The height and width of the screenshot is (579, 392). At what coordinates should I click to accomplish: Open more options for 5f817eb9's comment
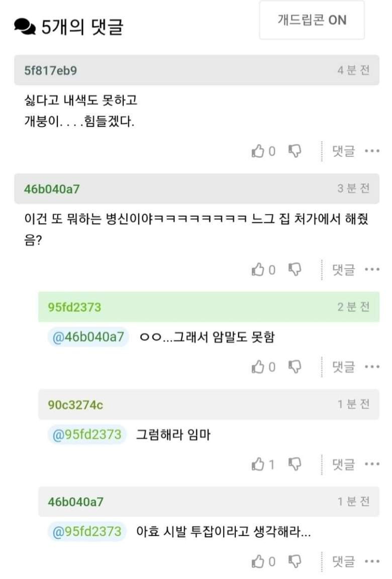point(372,151)
